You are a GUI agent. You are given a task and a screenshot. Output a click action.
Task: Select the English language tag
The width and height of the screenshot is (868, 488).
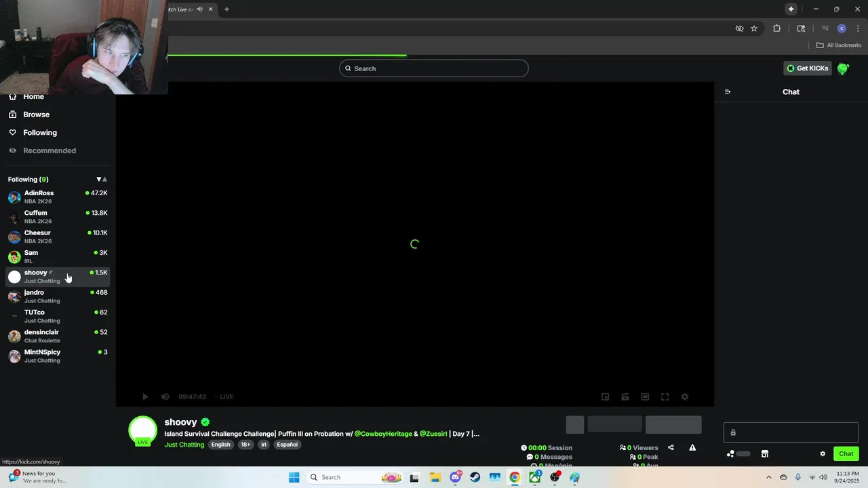220,445
